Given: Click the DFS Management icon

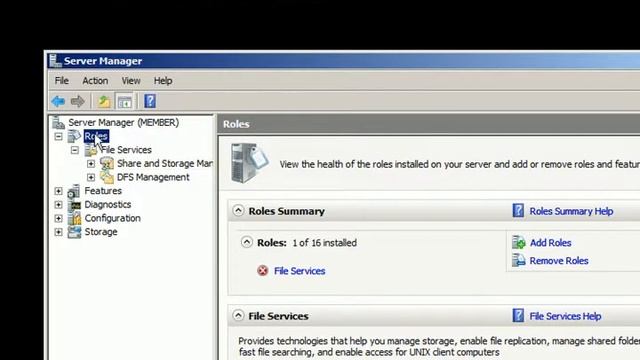Looking at the screenshot, I should coord(107,177).
